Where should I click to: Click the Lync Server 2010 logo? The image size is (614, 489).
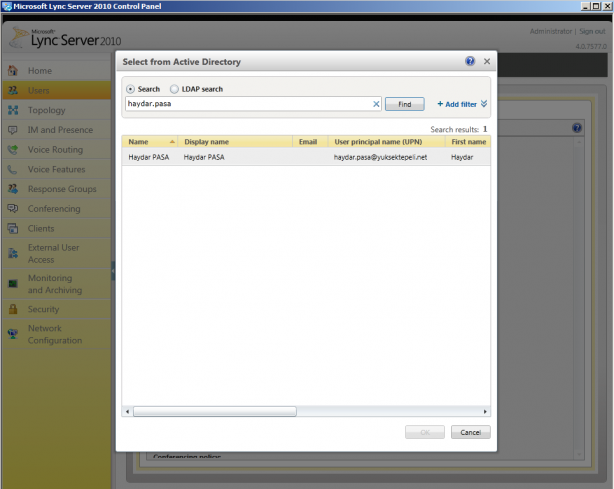65,38
